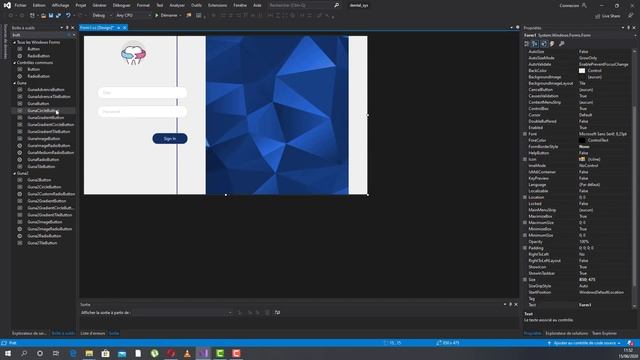
Task: Select RadioButton under Tous les Windows Forms
Action: (x=38, y=56)
